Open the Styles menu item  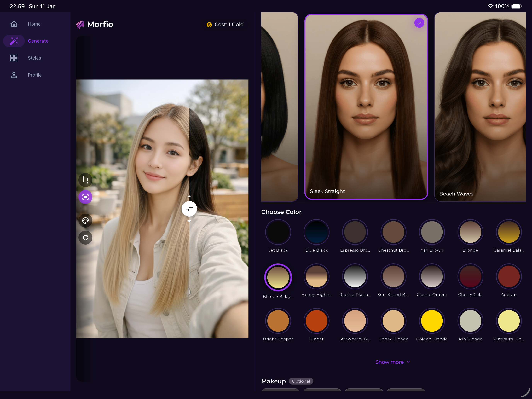(x=34, y=58)
